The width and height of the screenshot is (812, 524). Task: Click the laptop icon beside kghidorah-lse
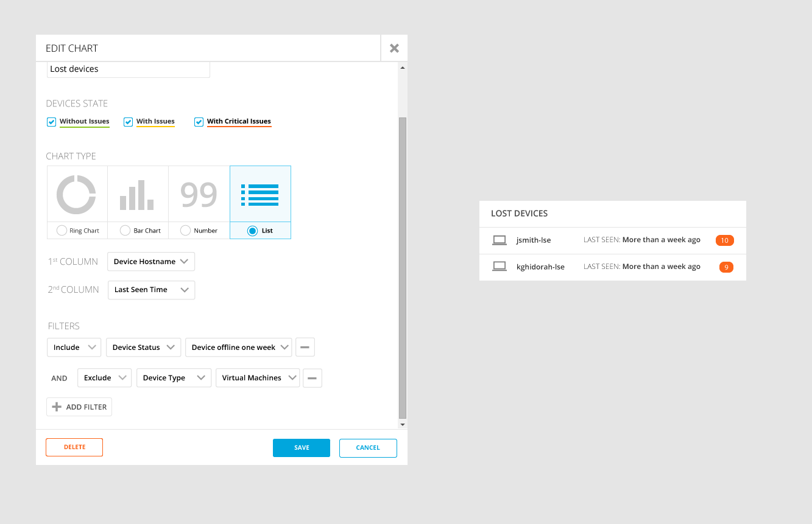(x=500, y=267)
